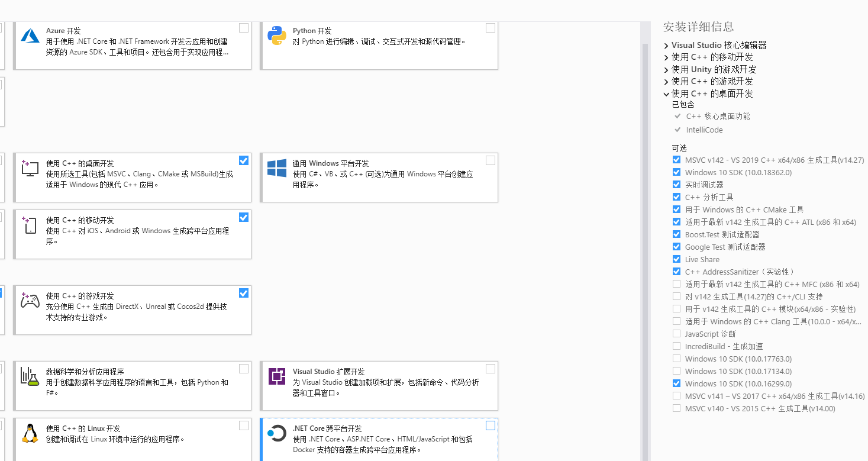
Task: Uncheck the 使用 C++ 的游戏开发 workload card checkbox
Action: coord(244,293)
